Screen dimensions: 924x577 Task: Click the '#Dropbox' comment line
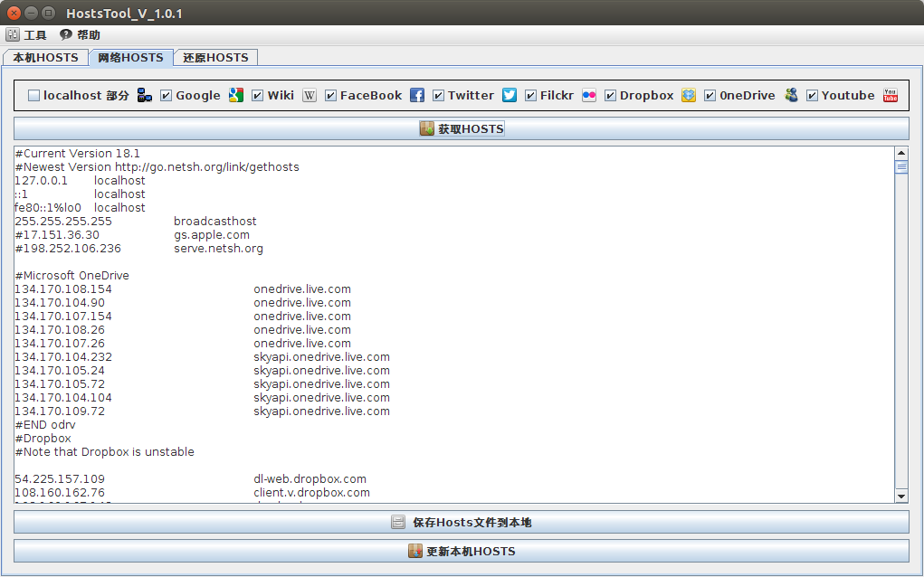click(43, 438)
